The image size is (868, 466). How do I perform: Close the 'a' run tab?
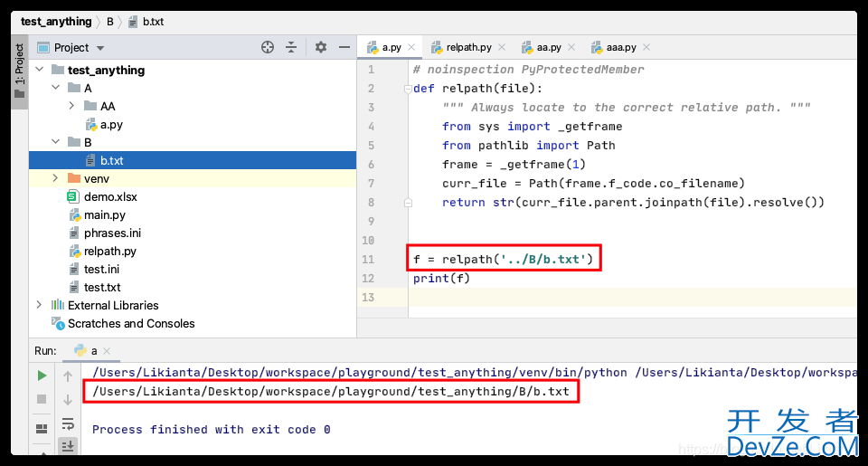[x=107, y=351]
